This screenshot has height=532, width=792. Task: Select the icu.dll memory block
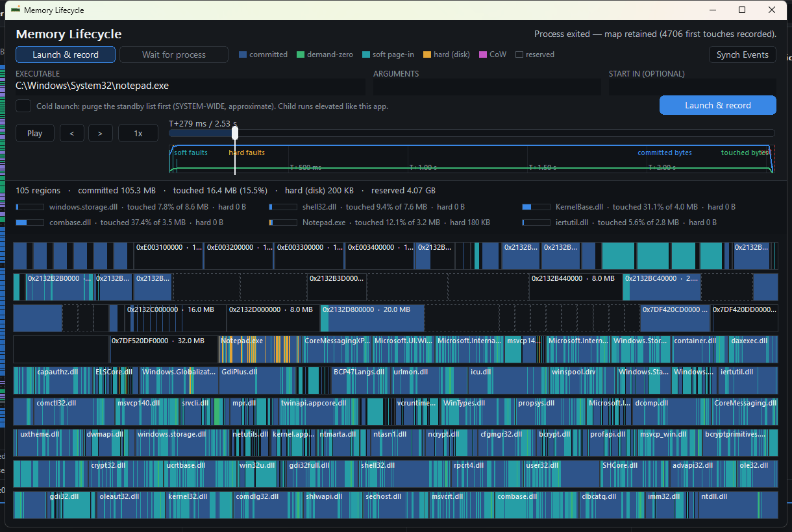click(x=508, y=380)
